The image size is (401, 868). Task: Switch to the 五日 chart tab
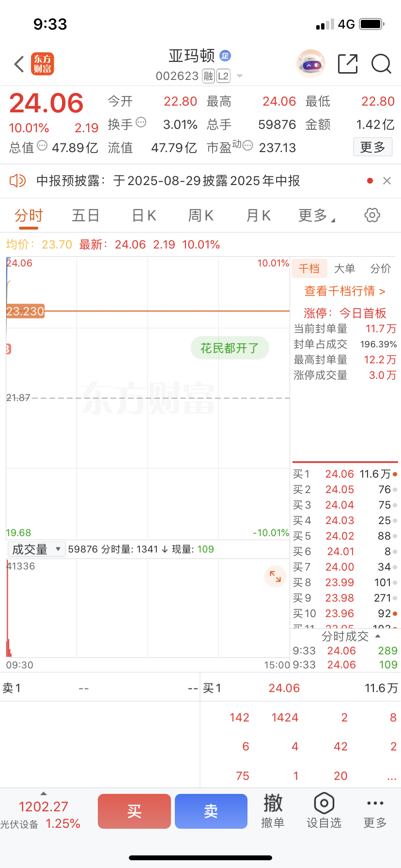pos(86,216)
